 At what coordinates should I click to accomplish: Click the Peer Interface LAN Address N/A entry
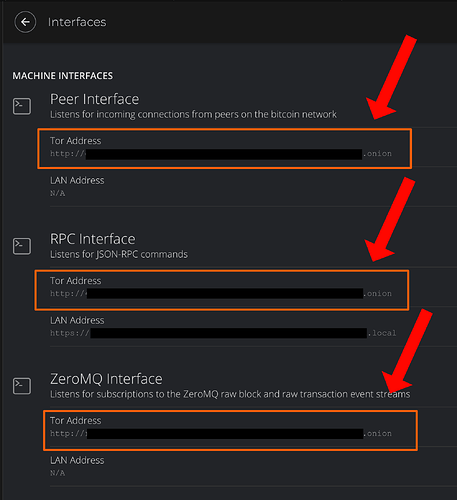[57, 193]
